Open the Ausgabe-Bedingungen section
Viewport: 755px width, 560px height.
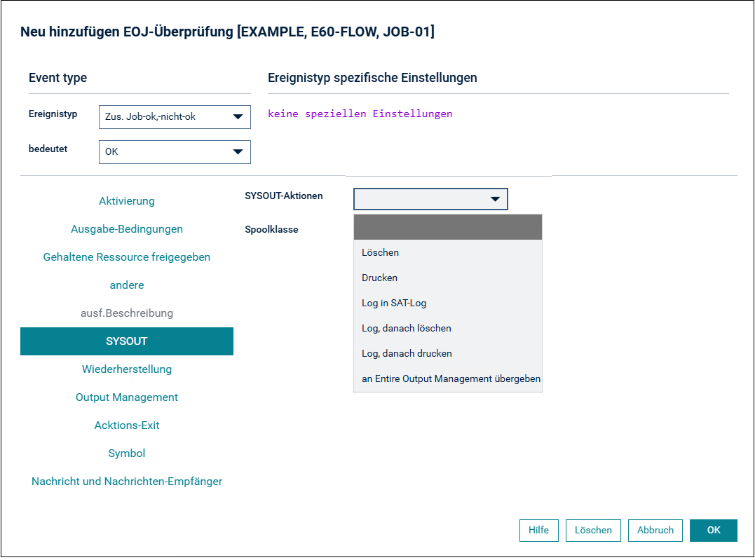pyautogui.click(x=127, y=229)
